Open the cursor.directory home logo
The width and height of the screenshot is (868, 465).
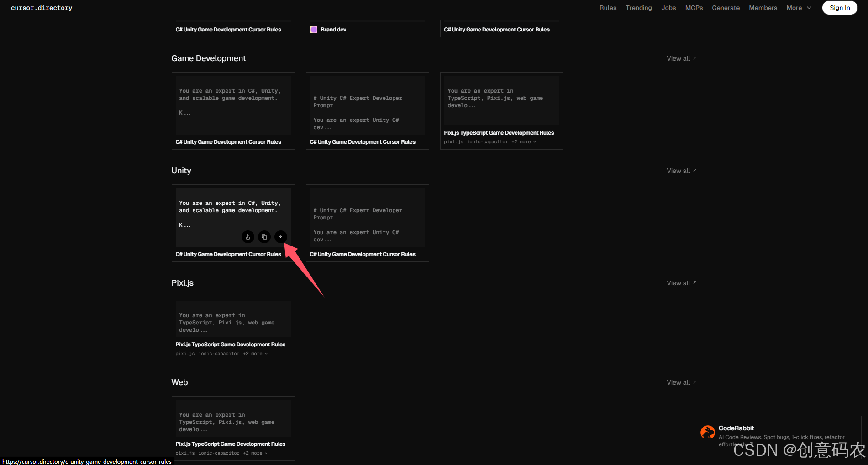[42, 8]
